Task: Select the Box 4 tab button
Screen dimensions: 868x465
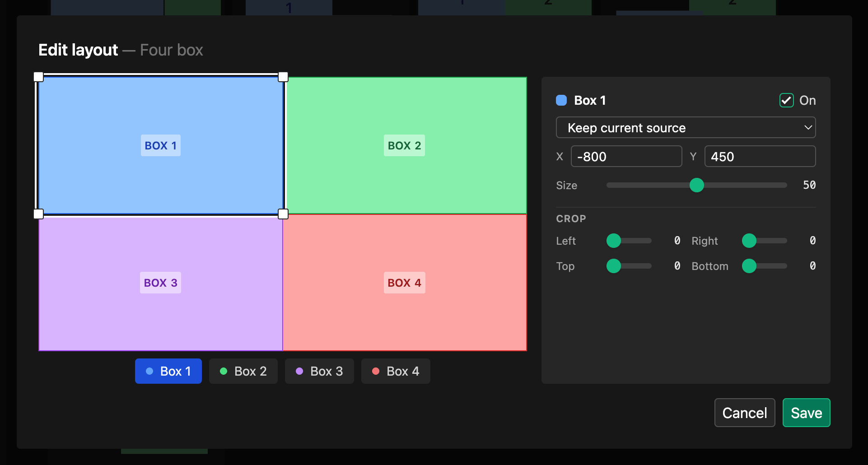Action: [x=396, y=371]
